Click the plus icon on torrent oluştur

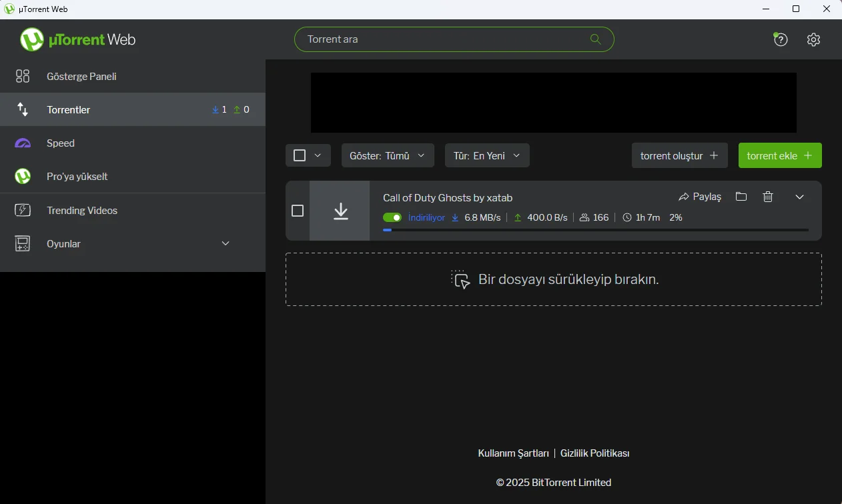point(714,155)
